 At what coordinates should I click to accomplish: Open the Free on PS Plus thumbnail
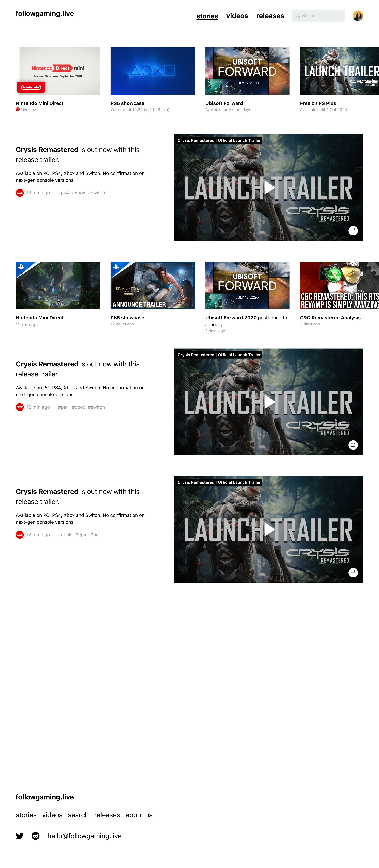tap(340, 71)
